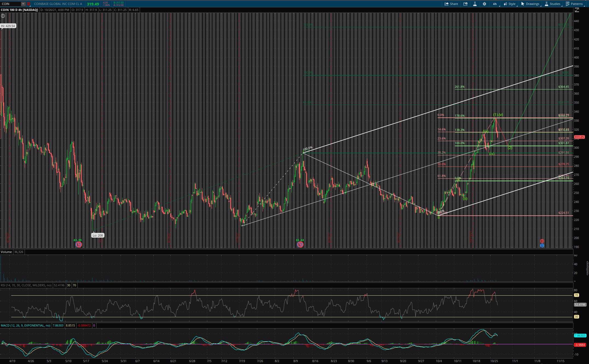Click the Share chart button

click(x=451, y=4)
